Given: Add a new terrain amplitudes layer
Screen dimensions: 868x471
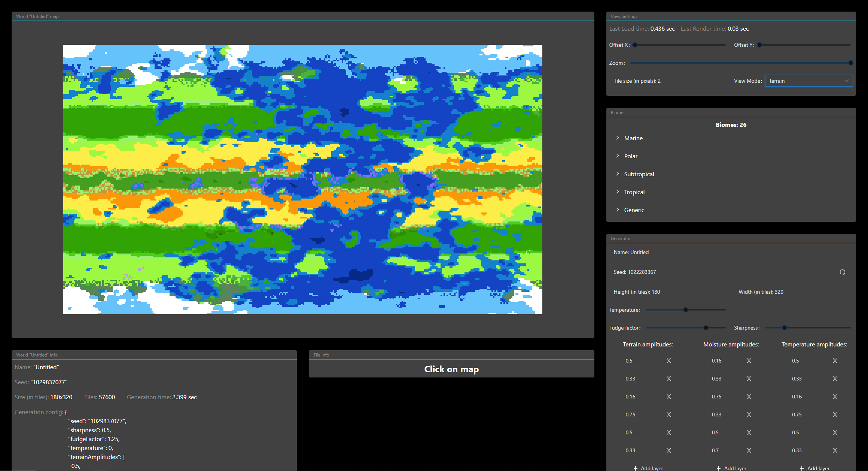Looking at the screenshot, I should 648,468.
